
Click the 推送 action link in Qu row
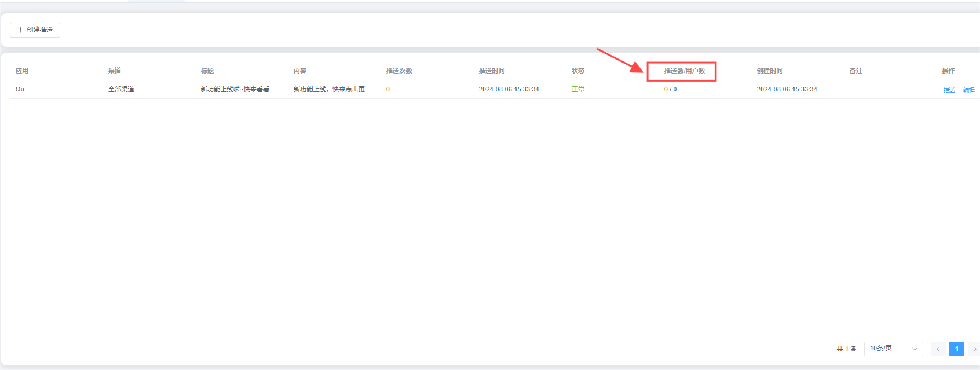[x=949, y=90]
